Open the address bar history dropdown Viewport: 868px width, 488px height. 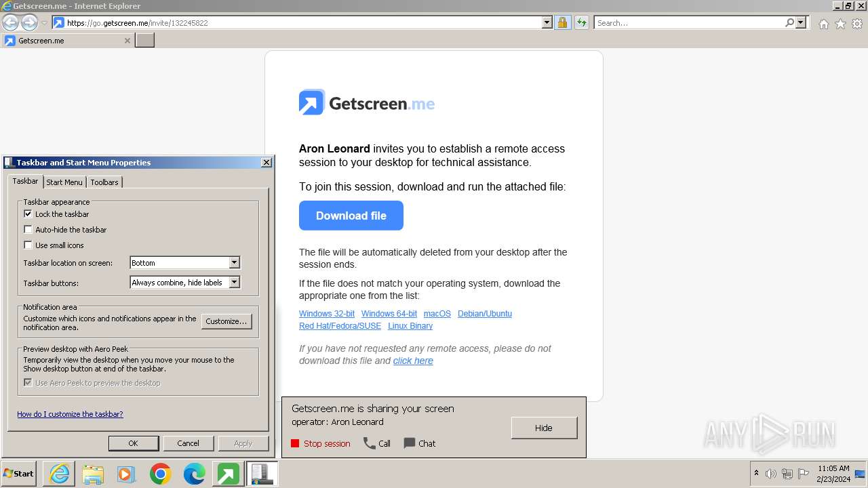tap(547, 22)
